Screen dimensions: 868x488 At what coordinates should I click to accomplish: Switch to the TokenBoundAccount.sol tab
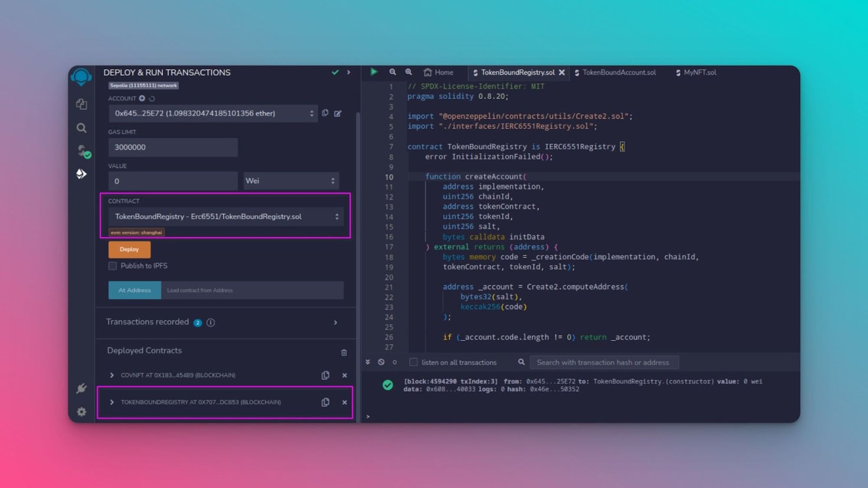(x=615, y=73)
